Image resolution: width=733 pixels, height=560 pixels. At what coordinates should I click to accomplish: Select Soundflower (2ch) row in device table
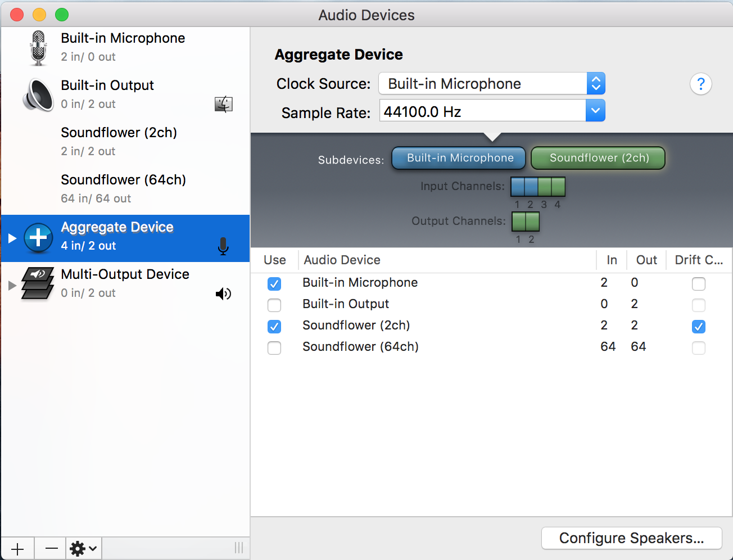tap(491, 326)
